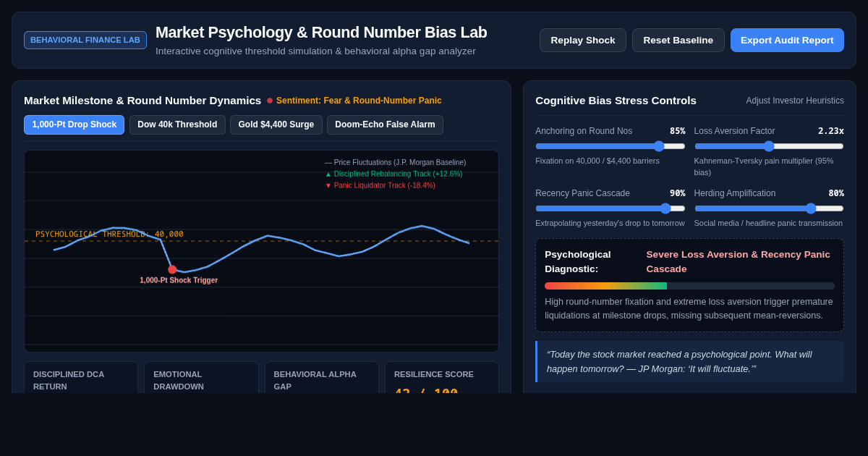This screenshot has width=868, height=456.
Task: Click the red sentiment indicator dot
Action: coord(270,101)
